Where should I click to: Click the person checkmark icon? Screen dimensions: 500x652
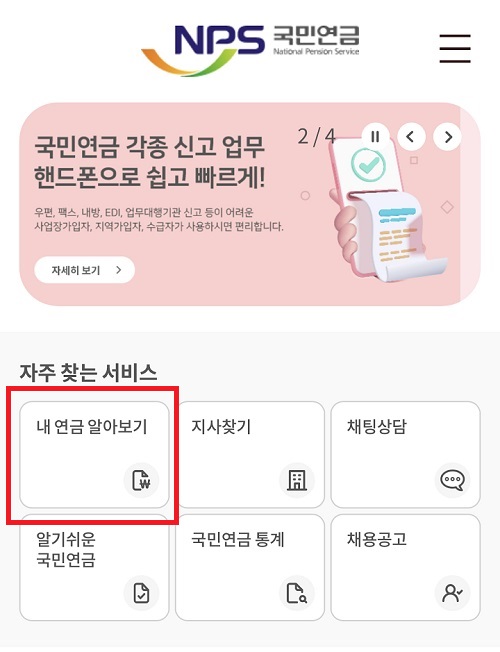pos(452,593)
